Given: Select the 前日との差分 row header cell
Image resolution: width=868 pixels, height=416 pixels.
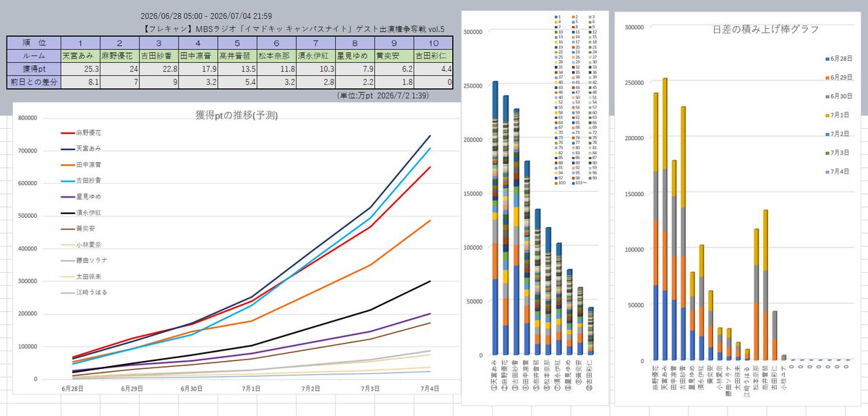Looking at the screenshot, I should [33, 82].
